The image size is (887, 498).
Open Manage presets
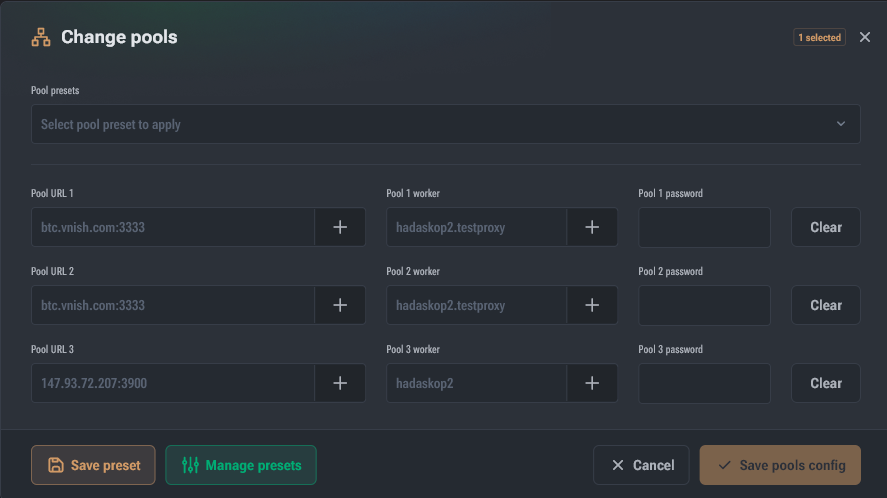coord(241,465)
